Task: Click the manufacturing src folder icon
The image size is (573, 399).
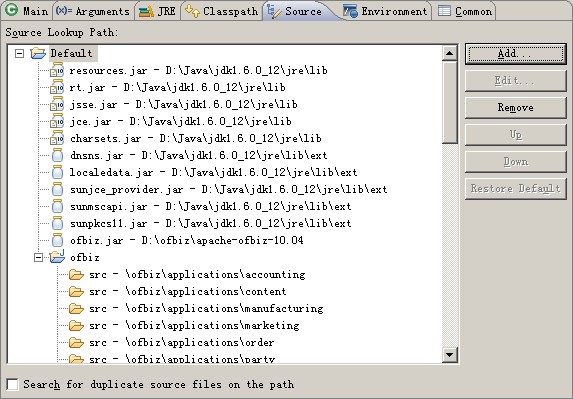Action: coord(76,308)
